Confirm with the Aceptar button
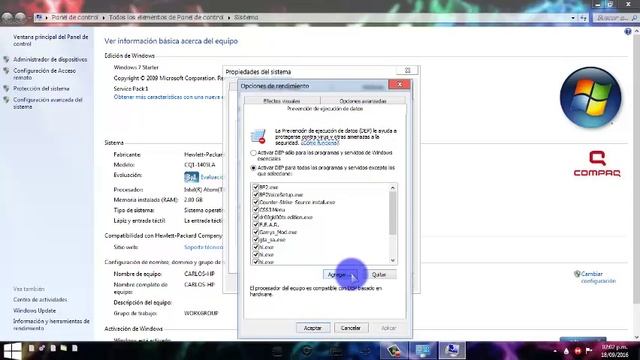Viewport: 640px width, 360px height. 313,328
